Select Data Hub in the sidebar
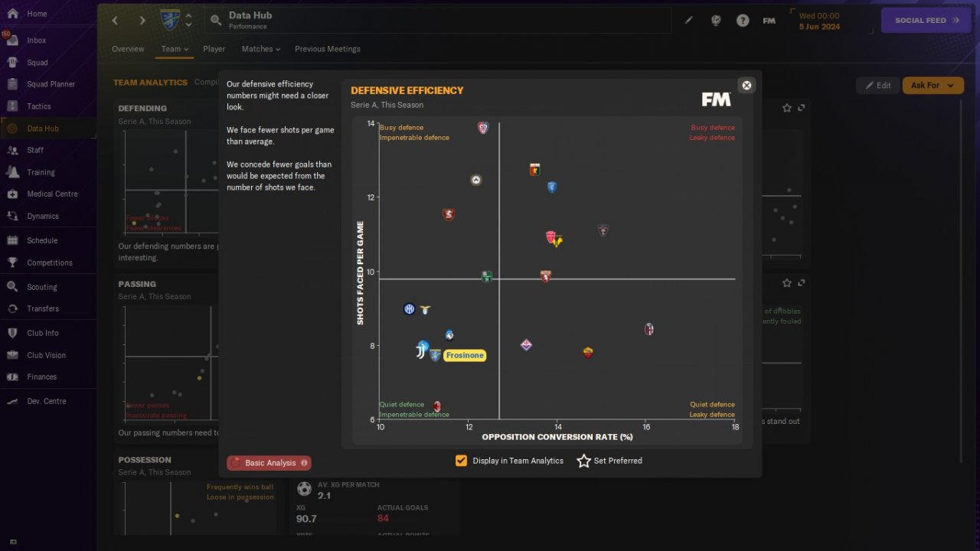Screen dimensions: 980x551 48,129
